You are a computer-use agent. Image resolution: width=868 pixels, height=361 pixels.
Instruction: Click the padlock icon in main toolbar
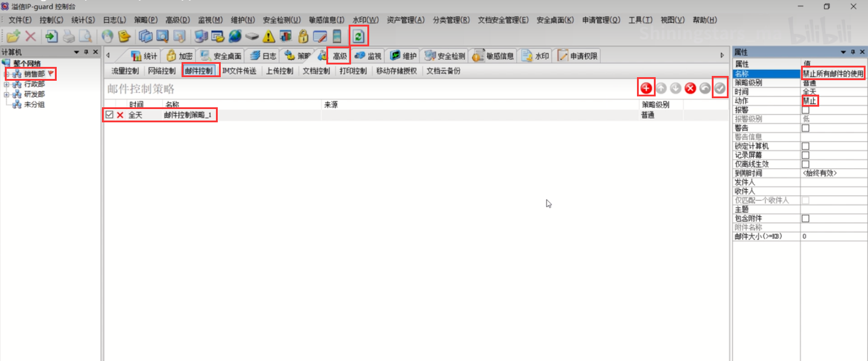tap(303, 36)
